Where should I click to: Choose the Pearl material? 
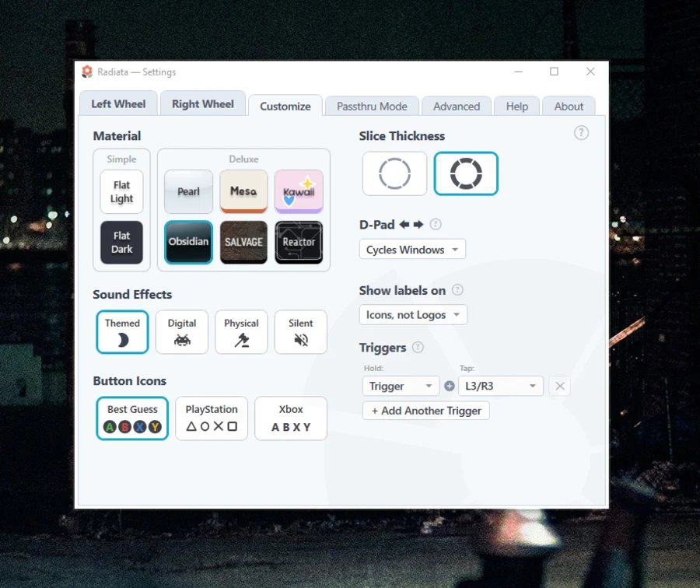coord(188,191)
